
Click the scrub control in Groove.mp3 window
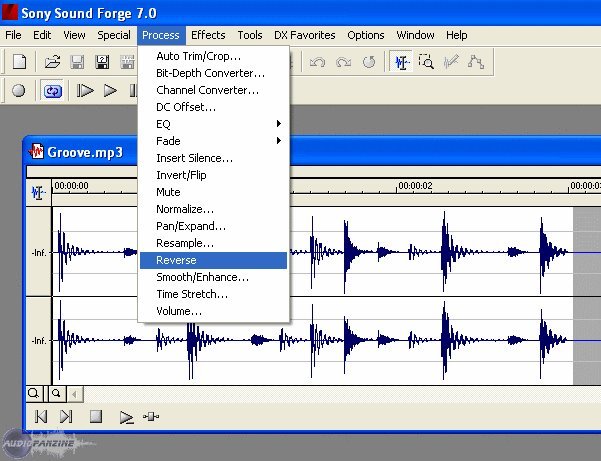coord(151,417)
